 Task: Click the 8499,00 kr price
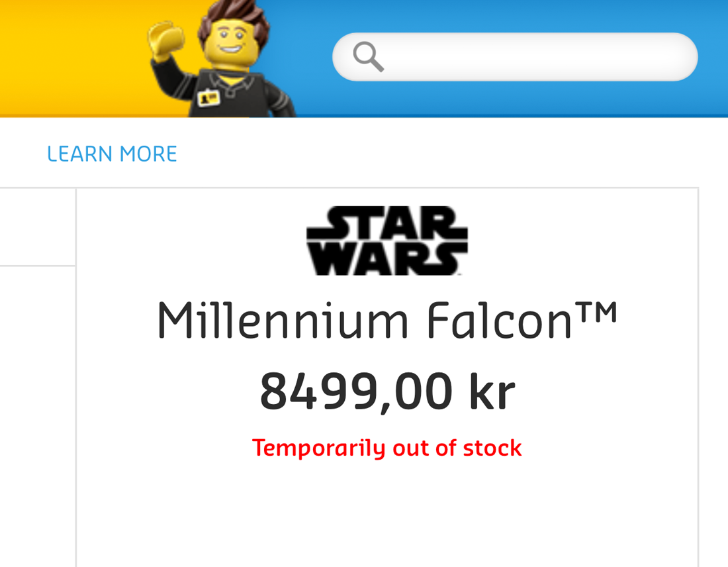(x=388, y=391)
